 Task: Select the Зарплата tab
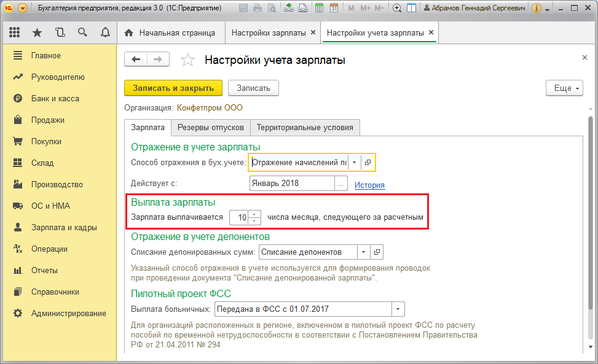point(148,128)
